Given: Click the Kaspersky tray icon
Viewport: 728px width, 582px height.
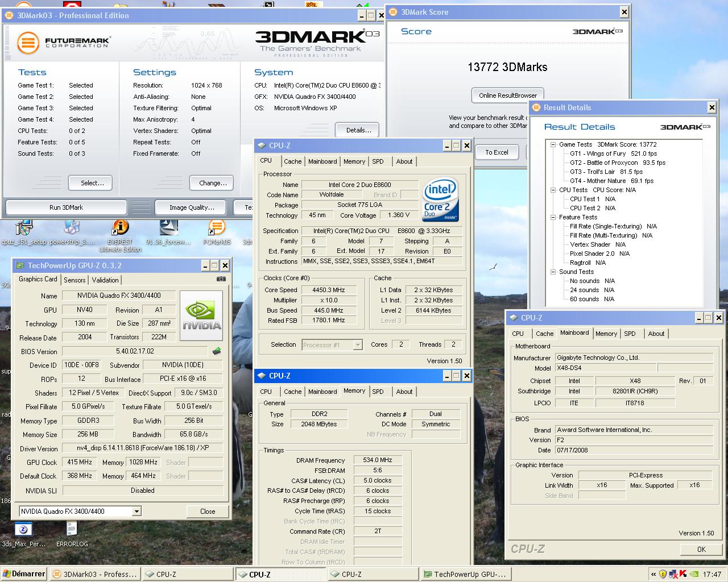Looking at the screenshot, I should tap(682, 574).
